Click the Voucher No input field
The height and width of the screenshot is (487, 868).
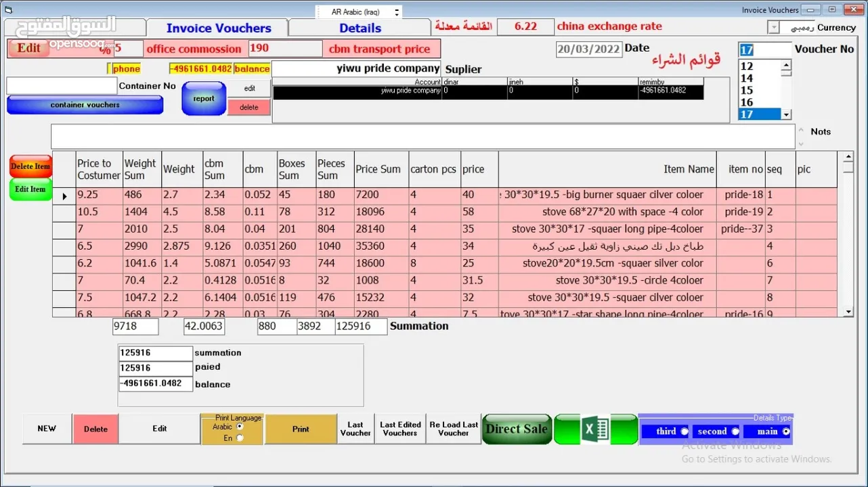coord(764,50)
